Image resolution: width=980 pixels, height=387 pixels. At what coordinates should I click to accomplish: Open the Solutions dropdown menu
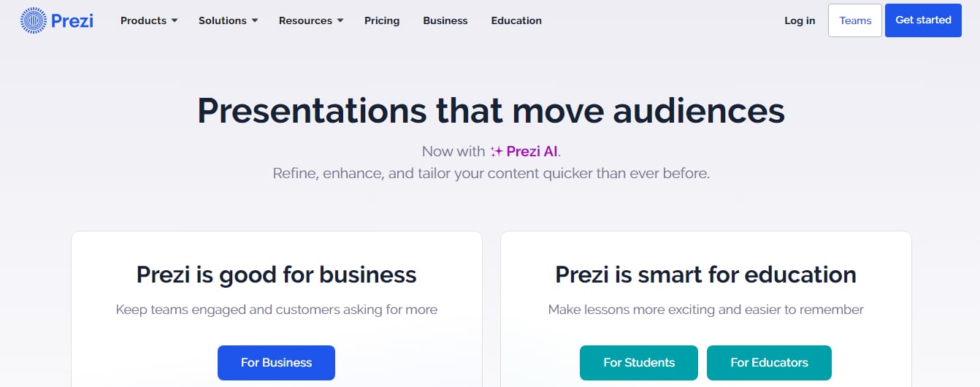(228, 20)
